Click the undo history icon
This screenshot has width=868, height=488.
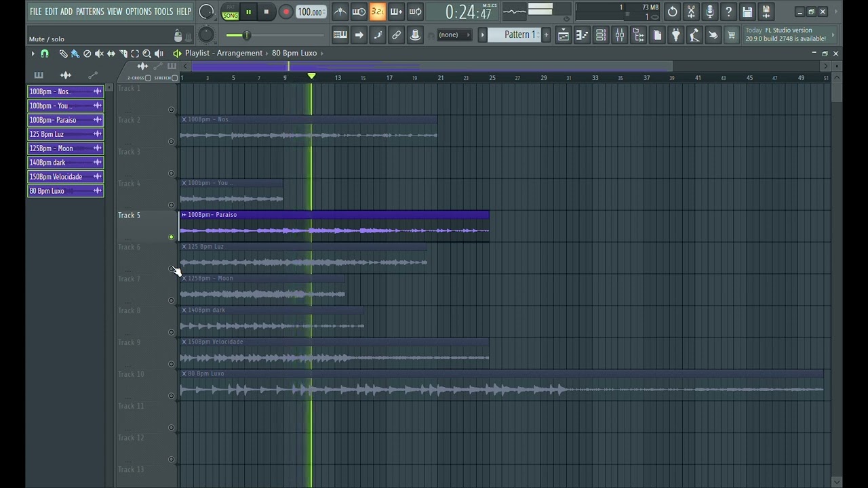672,12
